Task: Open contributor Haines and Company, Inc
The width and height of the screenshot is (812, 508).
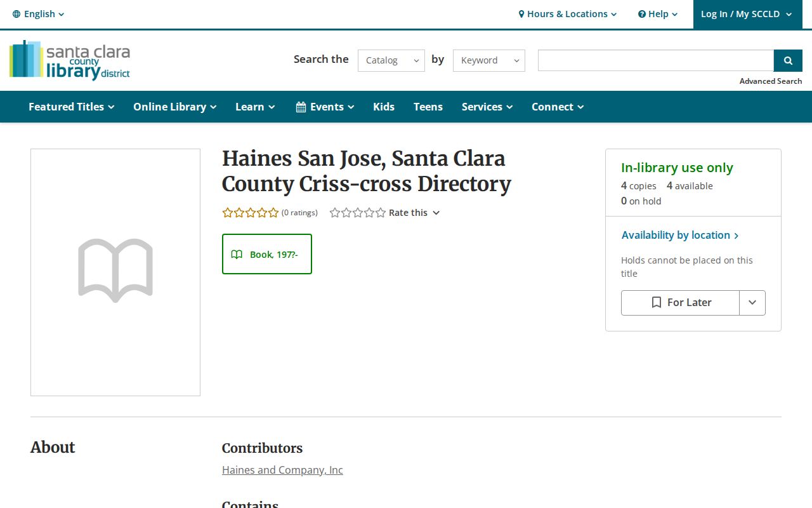Action: point(282,470)
